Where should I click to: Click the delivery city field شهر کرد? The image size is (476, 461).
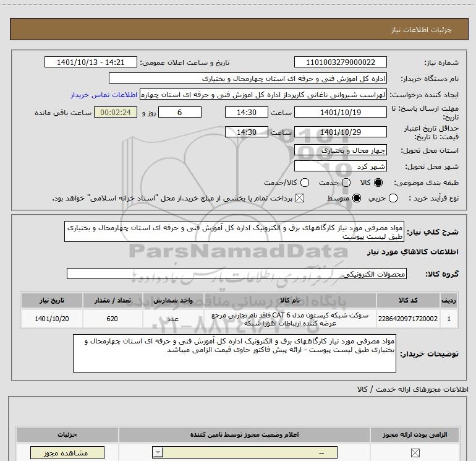pyautogui.click(x=340, y=166)
